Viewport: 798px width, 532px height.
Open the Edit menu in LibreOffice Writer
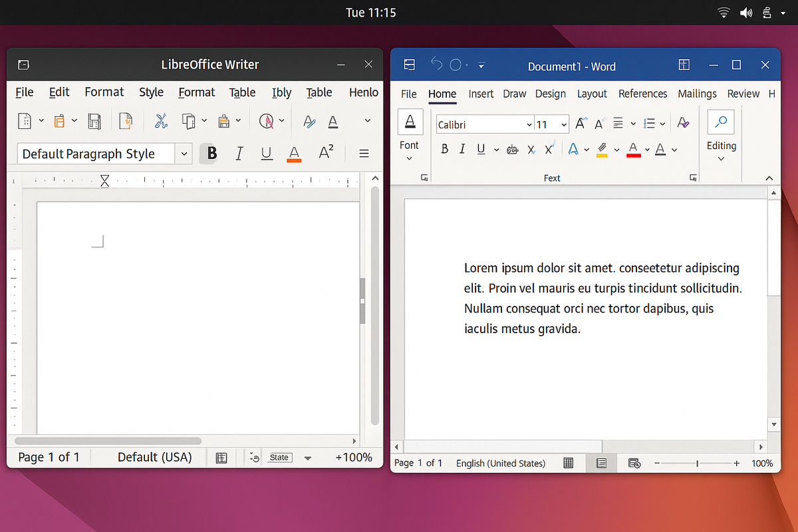(59, 92)
